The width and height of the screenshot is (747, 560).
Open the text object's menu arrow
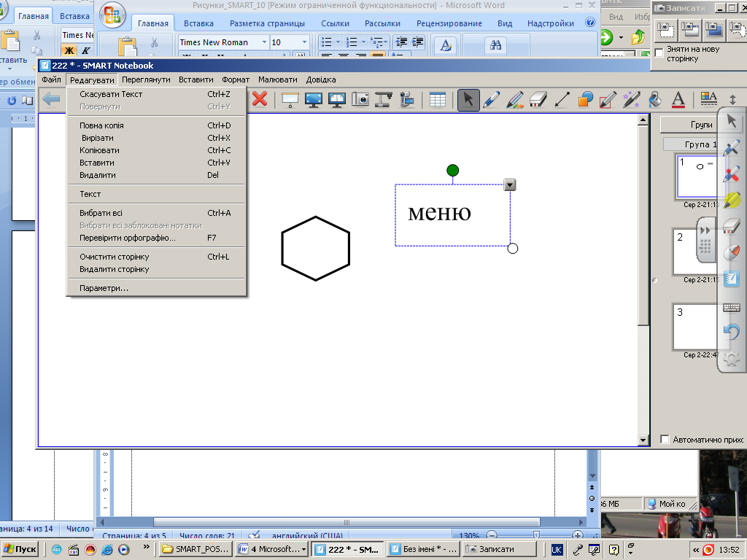[510, 184]
